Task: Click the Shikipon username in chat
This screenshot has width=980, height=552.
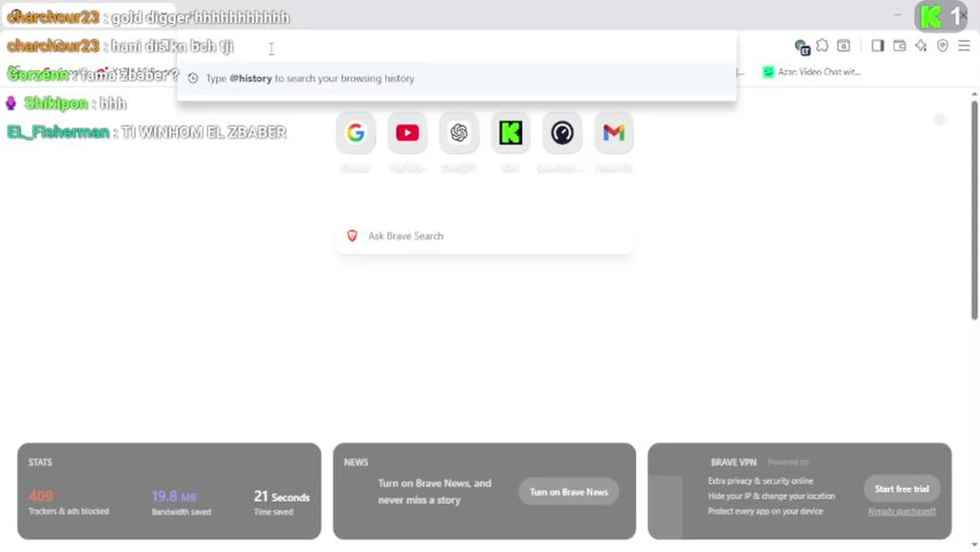Action: click(x=55, y=103)
